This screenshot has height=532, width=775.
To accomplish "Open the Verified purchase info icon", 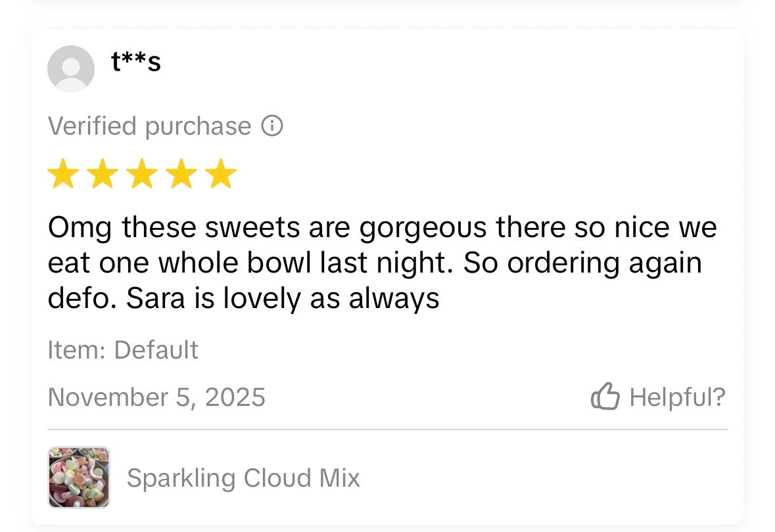I will click(272, 125).
